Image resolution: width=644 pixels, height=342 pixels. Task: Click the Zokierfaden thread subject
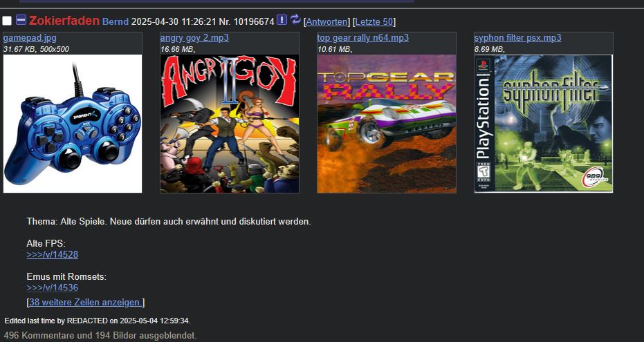[x=64, y=21]
